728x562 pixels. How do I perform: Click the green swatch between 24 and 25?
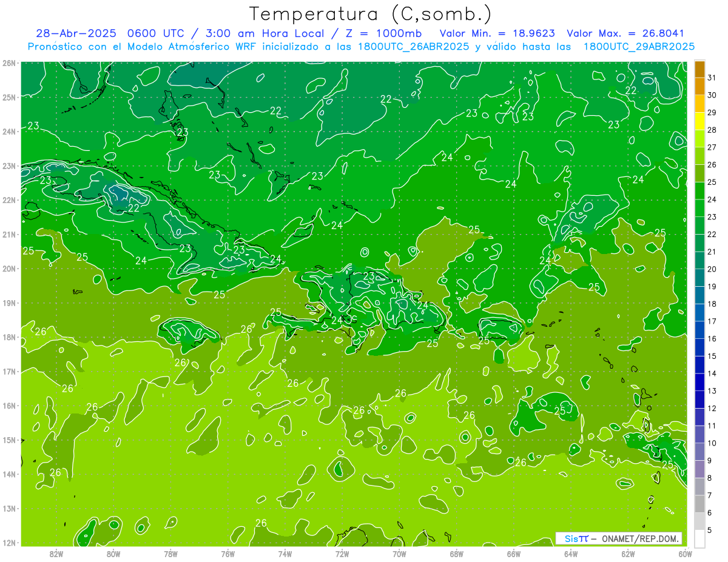point(699,190)
